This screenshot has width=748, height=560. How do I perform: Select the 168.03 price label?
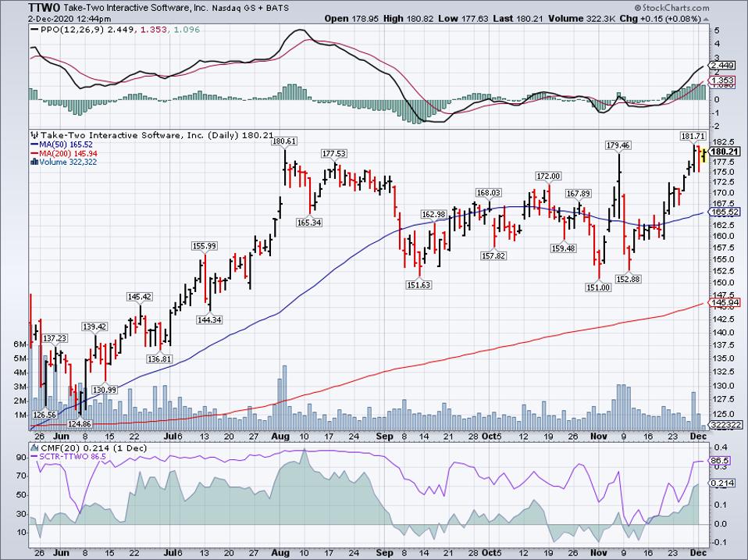click(489, 193)
